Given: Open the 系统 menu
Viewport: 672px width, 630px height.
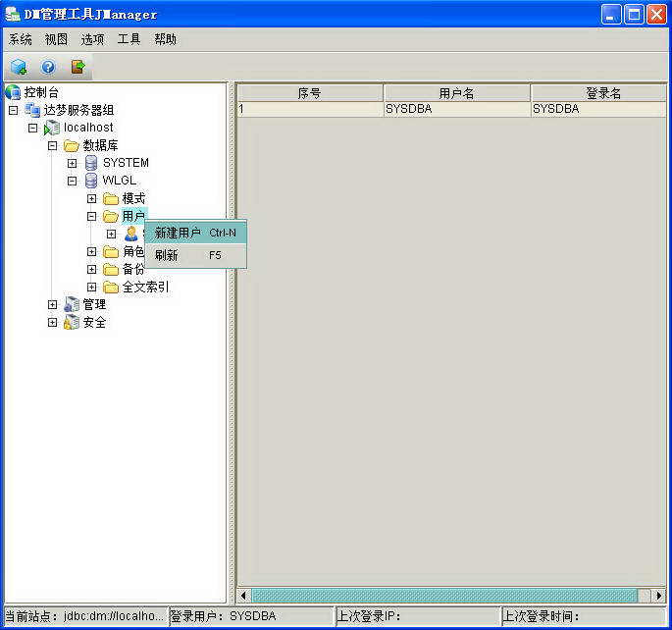Looking at the screenshot, I should tap(21, 39).
